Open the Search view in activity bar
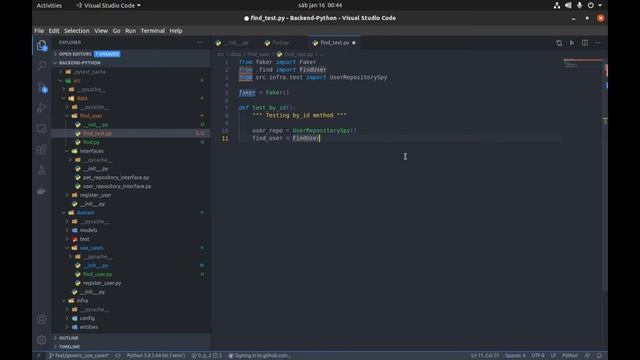This screenshot has height=360, width=640. coord(42,66)
